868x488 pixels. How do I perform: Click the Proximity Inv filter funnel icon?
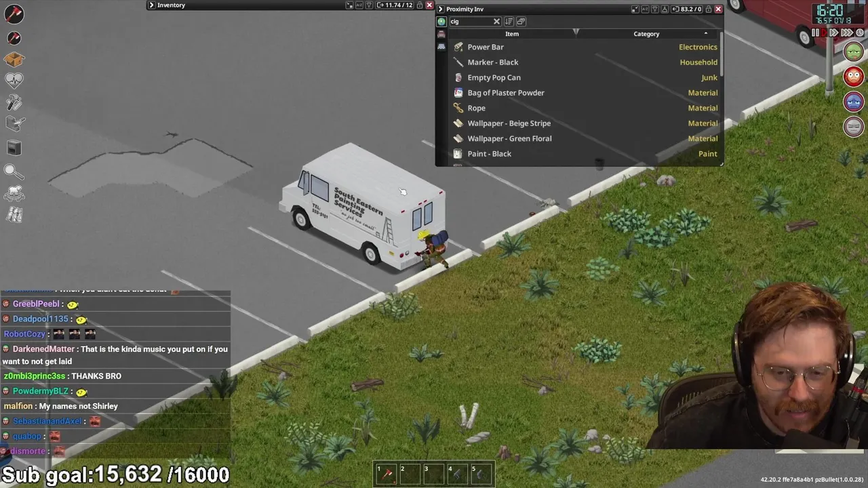[655, 9]
